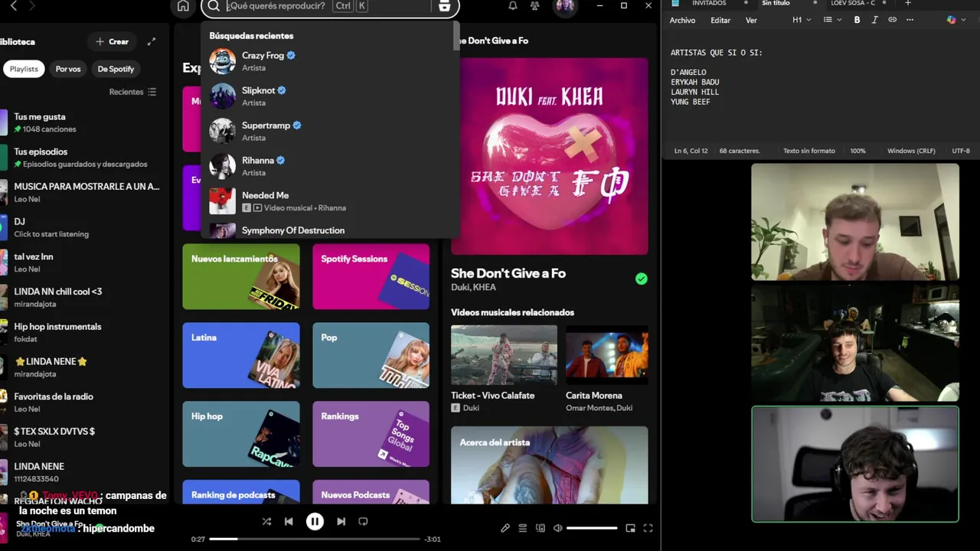Enter full screen player mode

(648, 528)
